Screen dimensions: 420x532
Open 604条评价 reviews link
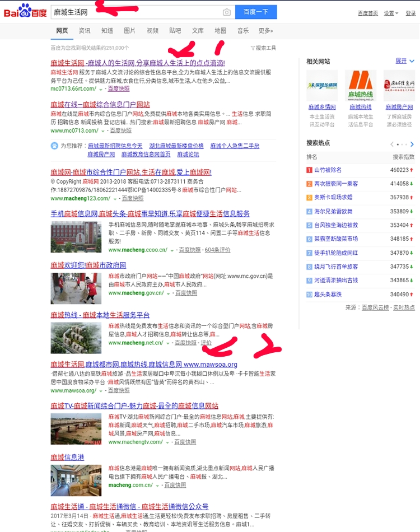(x=217, y=250)
